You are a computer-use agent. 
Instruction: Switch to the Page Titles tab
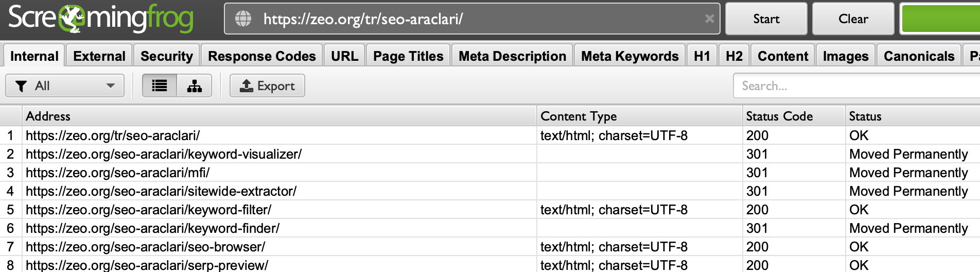click(x=408, y=56)
